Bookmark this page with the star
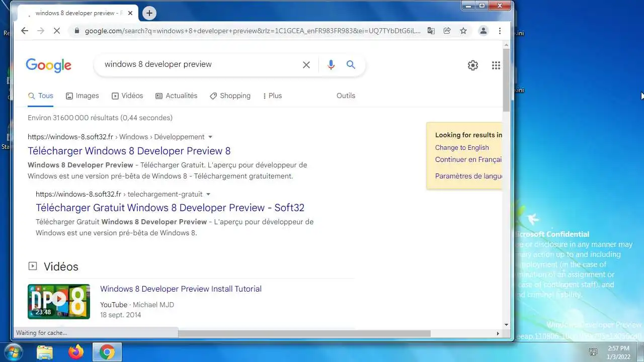This screenshot has height=362, width=644. coord(463,31)
